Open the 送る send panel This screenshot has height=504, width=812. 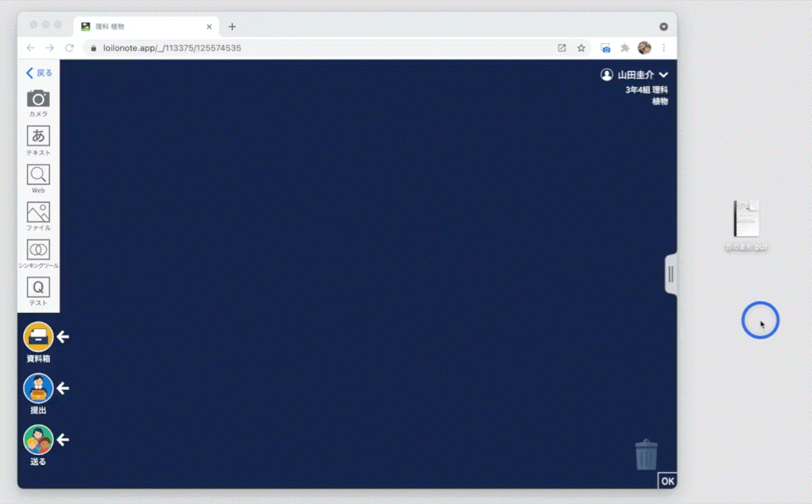tap(38, 445)
